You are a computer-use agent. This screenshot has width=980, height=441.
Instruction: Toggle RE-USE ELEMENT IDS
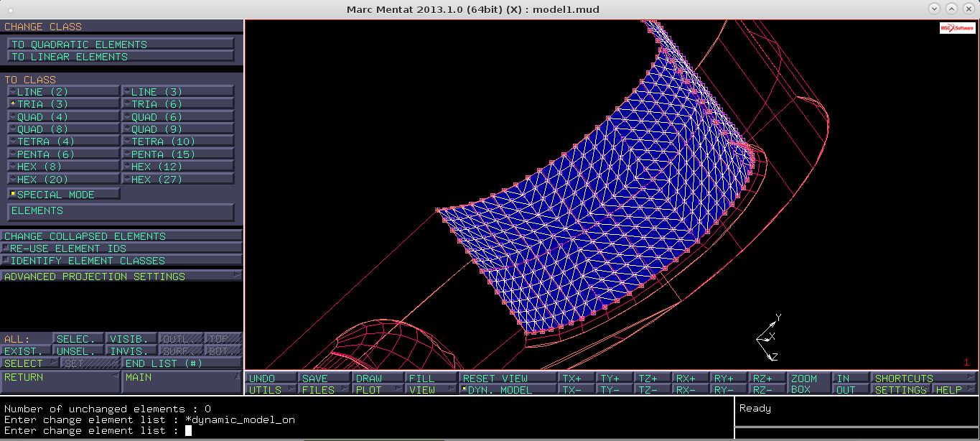[x=121, y=249]
